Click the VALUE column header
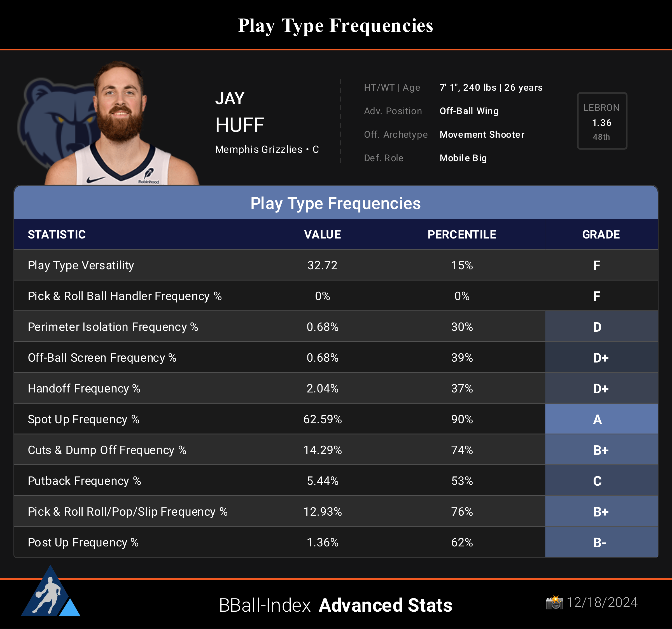672x629 pixels. (323, 235)
